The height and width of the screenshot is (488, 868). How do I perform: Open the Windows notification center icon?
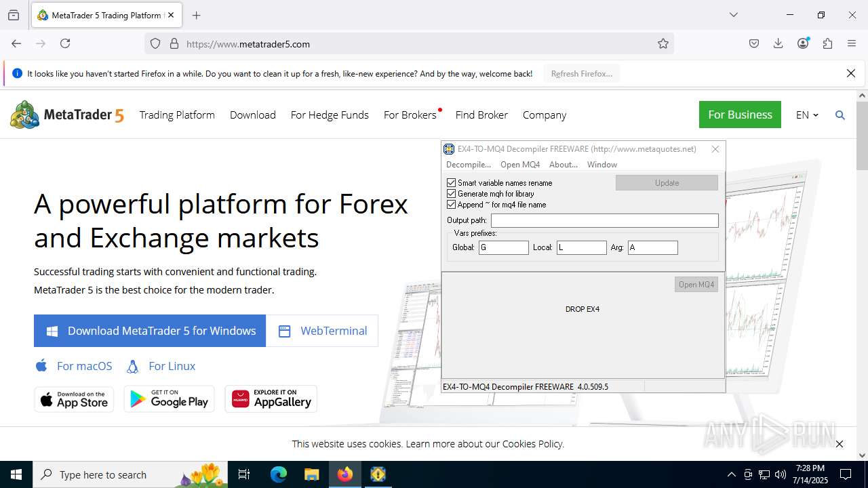pos(846,474)
